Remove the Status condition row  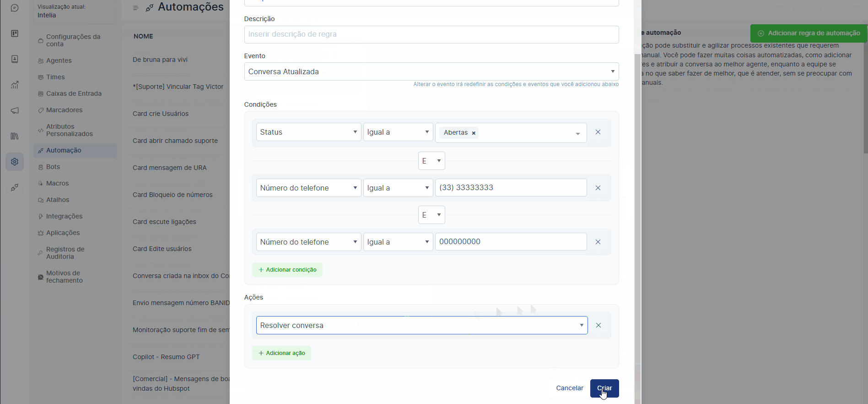pos(598,132)
